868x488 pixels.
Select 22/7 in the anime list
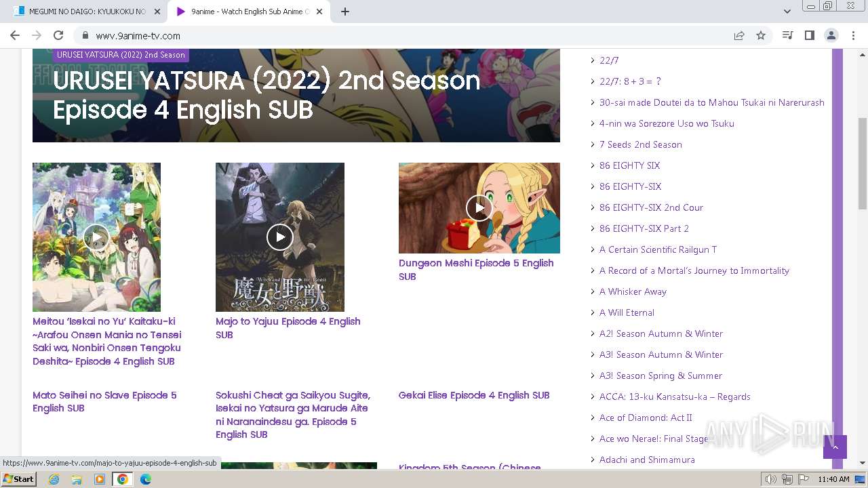tap(609, 60)
